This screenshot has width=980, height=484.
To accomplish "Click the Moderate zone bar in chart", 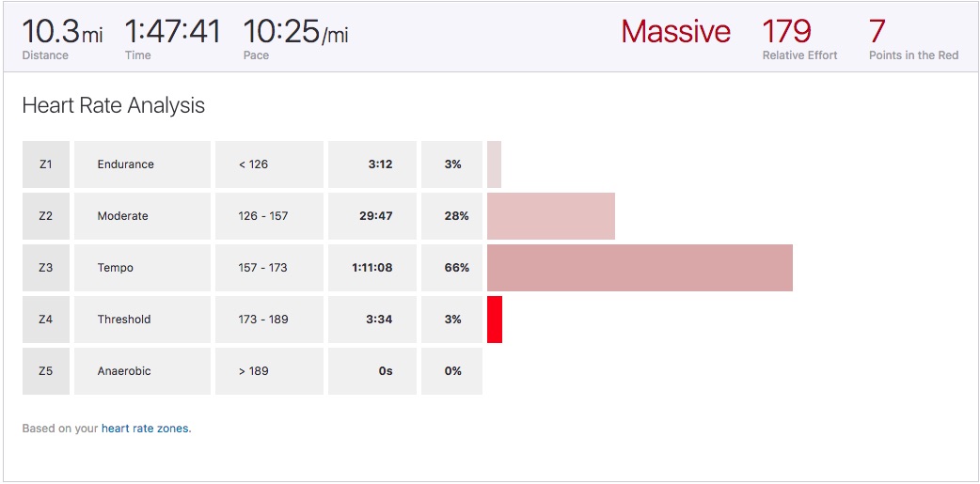I will pyautogui.click(x=551, y=216).
